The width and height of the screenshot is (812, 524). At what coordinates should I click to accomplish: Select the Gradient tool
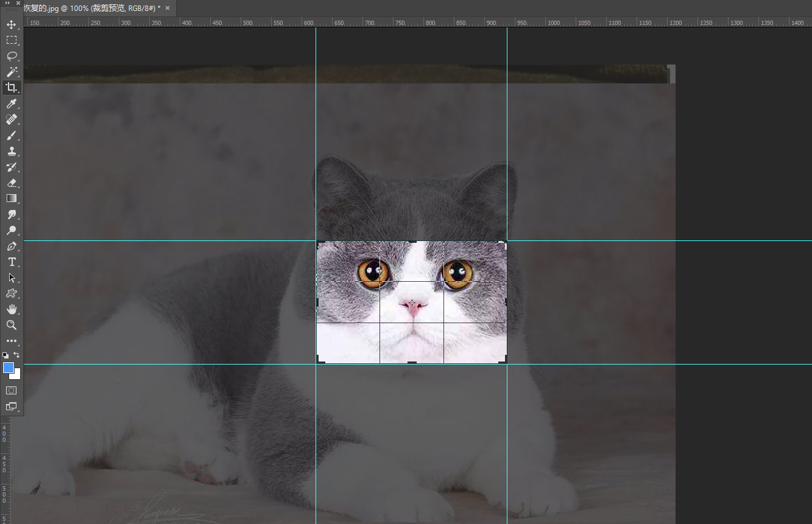[11, 198]
